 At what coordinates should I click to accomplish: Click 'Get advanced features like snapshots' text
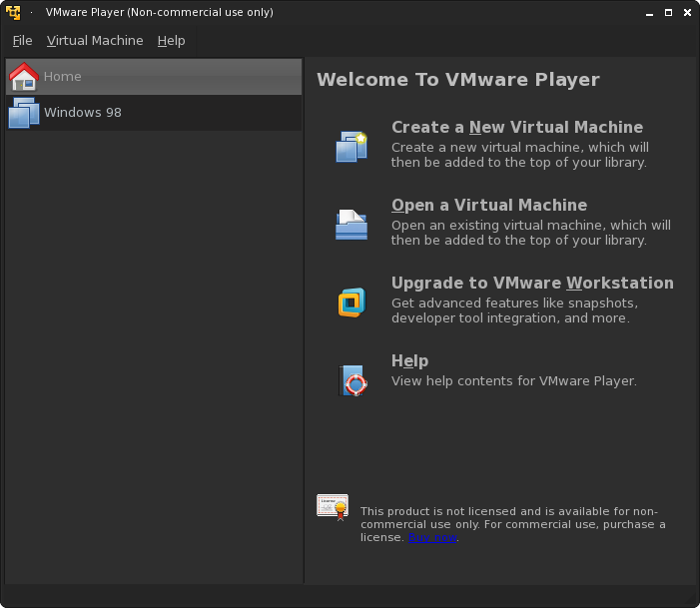coord(514,304)
